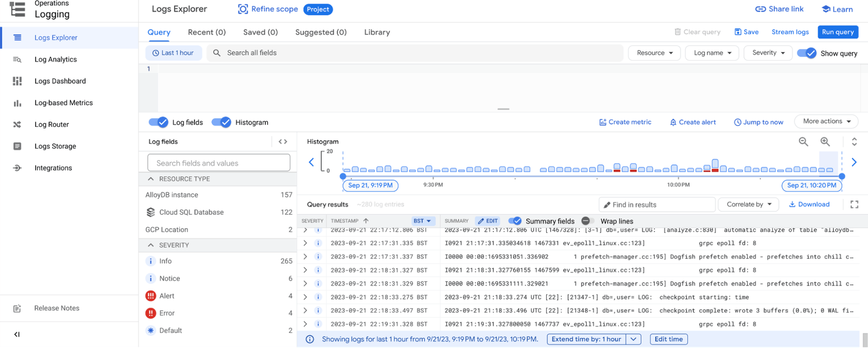Click the Cloud SQL Database icon
The image size is (868, 348).
pyautogui.click(x=150, y=212)
